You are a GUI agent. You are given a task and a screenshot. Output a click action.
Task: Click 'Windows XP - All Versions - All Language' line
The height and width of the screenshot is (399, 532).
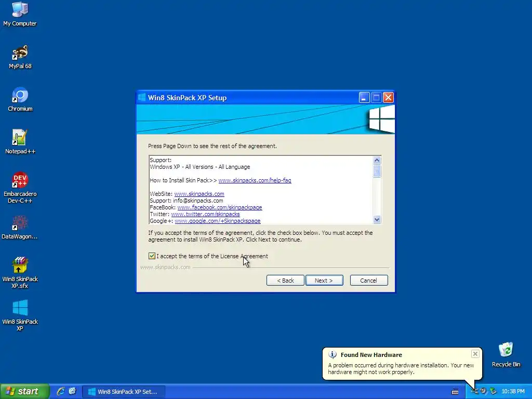coord(200,167)
